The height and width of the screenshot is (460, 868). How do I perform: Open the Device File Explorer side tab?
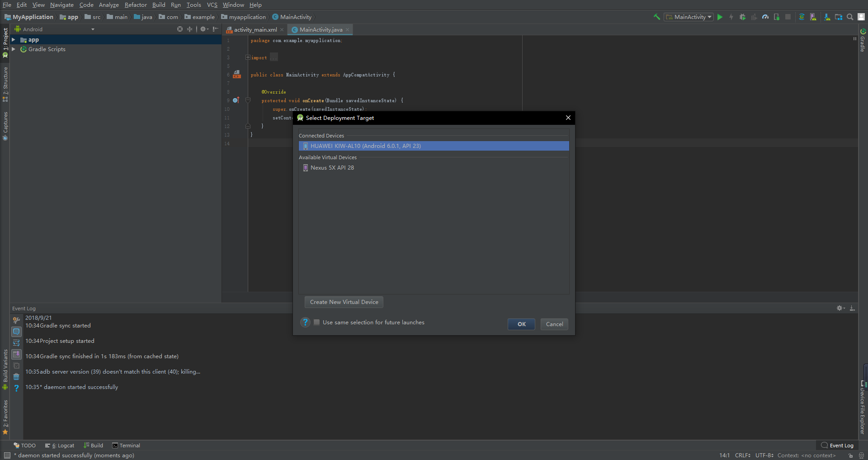click(x=863, y=407)
